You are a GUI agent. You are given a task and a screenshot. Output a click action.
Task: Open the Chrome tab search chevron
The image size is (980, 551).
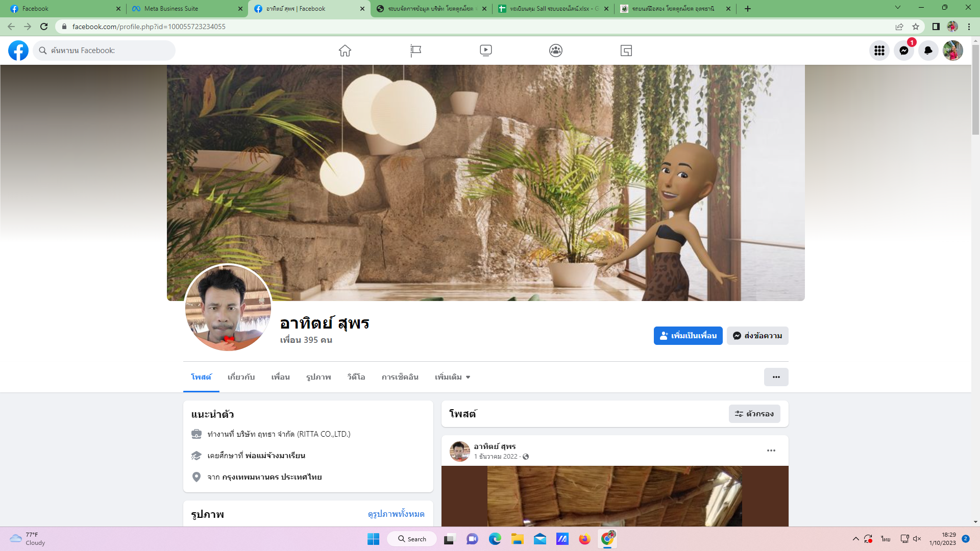897,8
